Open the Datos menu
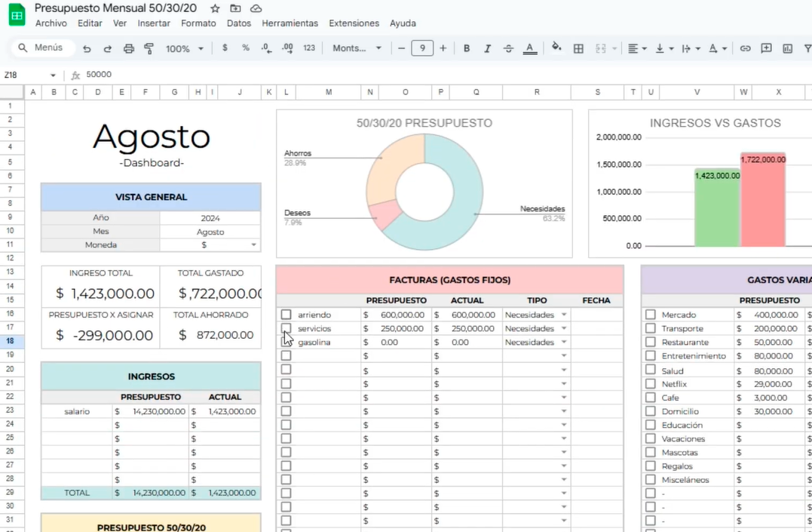This screenshot has width=812, height=532. pyautogui.click(x=238, y=23)
